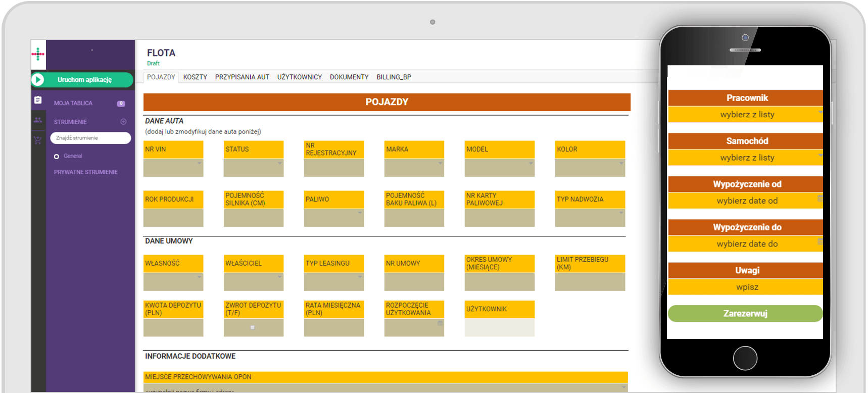Click the Nr rejestracyjny input field
The image size is (868, 393).
[x=333, y=168]
